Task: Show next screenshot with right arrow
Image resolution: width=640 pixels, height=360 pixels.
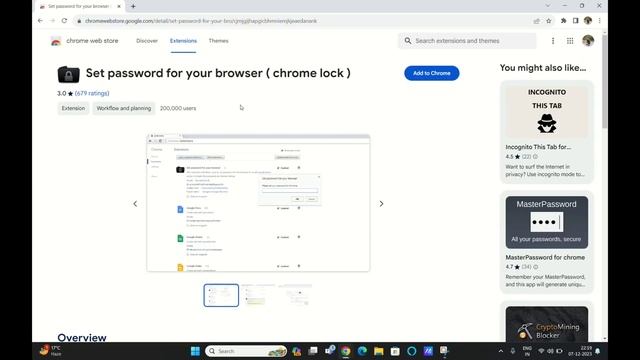Action: pos(381,204)
